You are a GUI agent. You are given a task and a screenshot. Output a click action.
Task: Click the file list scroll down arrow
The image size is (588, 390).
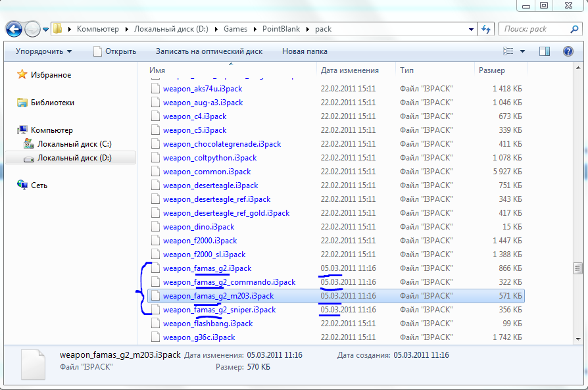click(578, 339)
